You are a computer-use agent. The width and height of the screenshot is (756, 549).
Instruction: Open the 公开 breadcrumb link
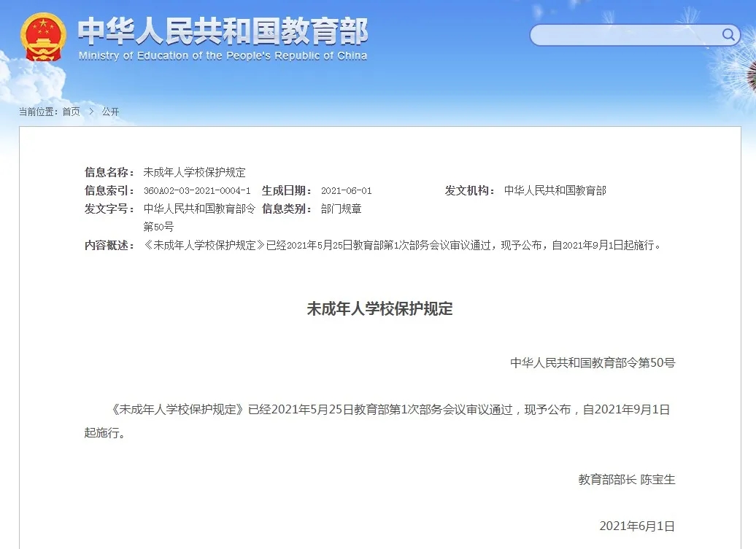pyautogui.click(x=110, y=112)
